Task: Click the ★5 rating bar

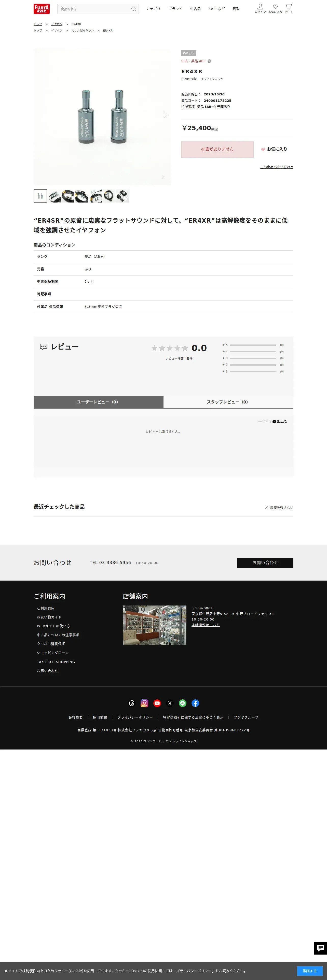Action: [253, 345]
